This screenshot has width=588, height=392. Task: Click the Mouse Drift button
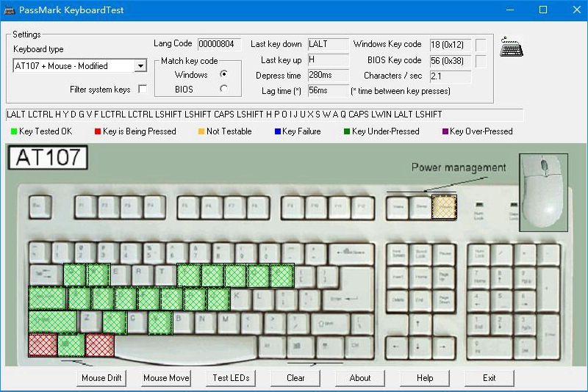point(101,378)
